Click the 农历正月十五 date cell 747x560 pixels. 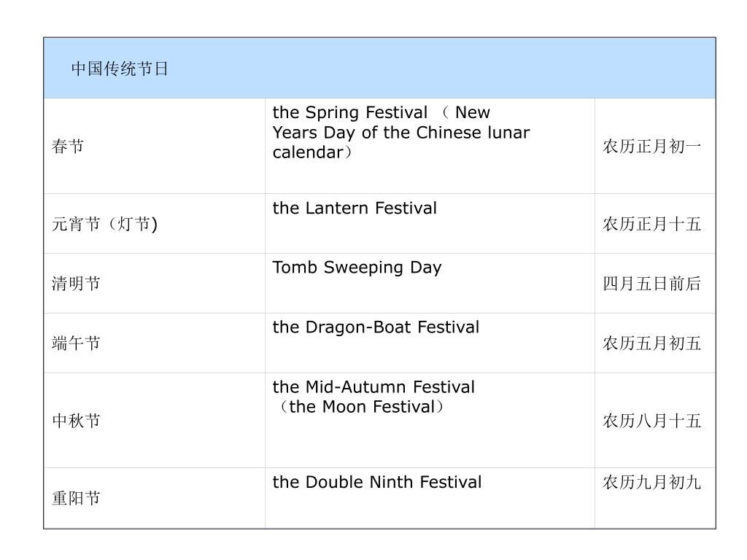tap(655, 223)
